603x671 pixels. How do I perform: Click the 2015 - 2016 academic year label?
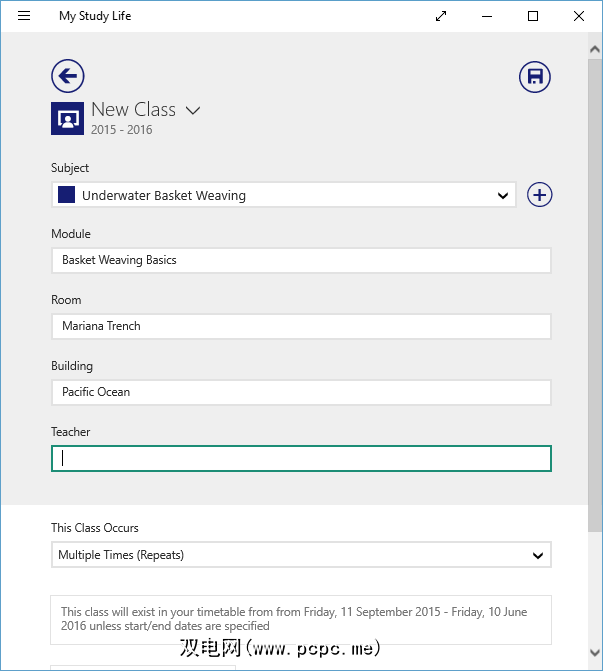coord(122,130)
